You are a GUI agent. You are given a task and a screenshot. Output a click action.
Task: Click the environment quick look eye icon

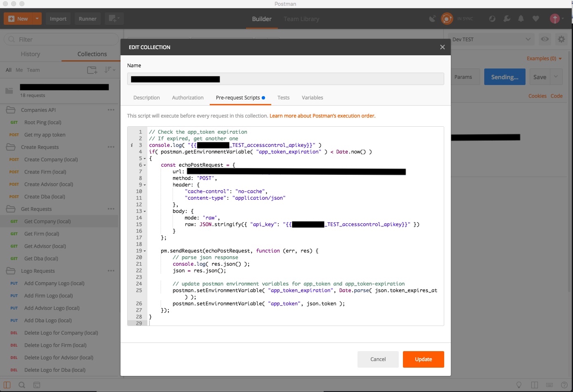pyautogui.click(x=545, y=39)
